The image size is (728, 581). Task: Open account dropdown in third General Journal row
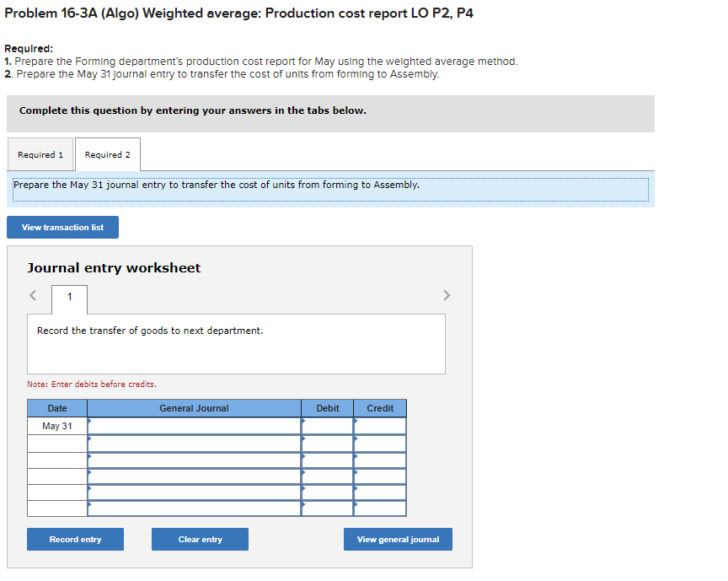[x=193, y=460]
